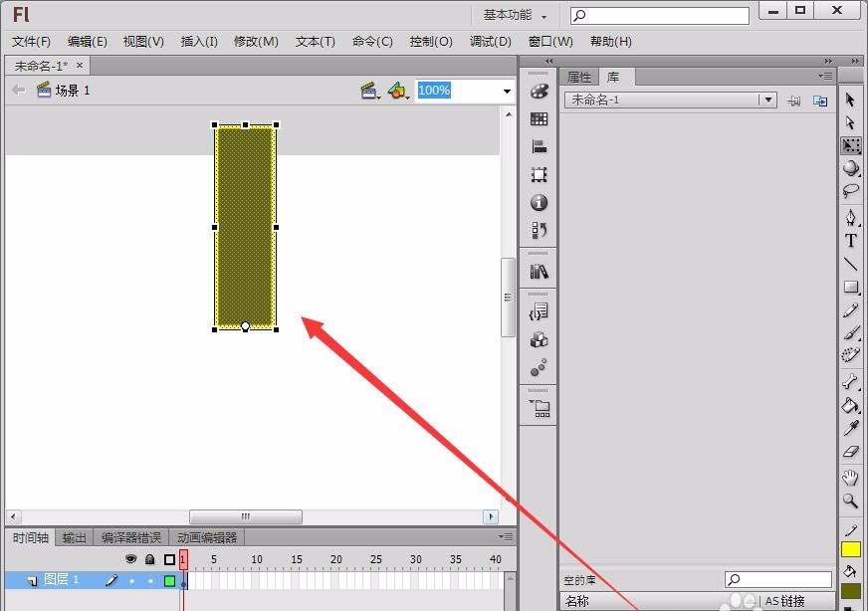
Task: Open the Components panel icon
Action: [x=539, y=339]
